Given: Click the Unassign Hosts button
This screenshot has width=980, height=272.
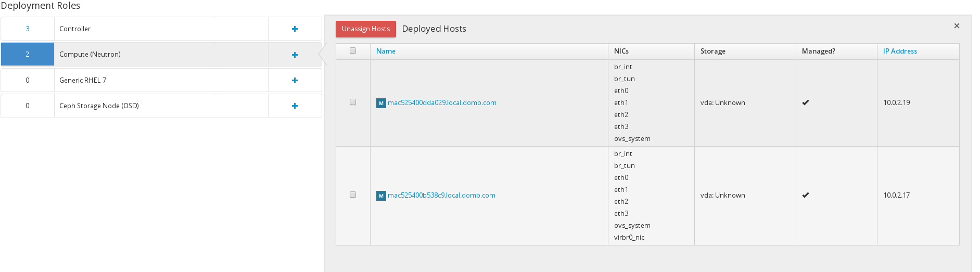Looking at the screenshot, I should [x=366, y=29].
